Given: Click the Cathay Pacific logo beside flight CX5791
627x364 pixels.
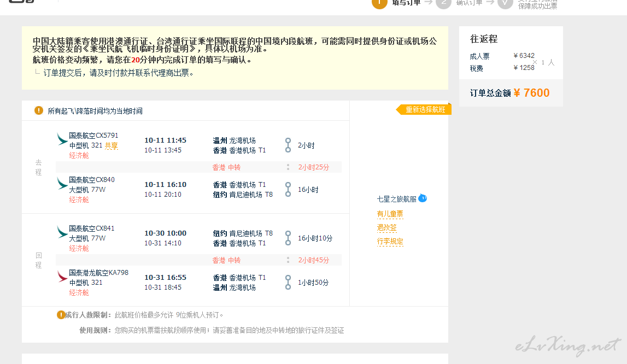Looking at the screenshot, I should (x=62, y=139).
